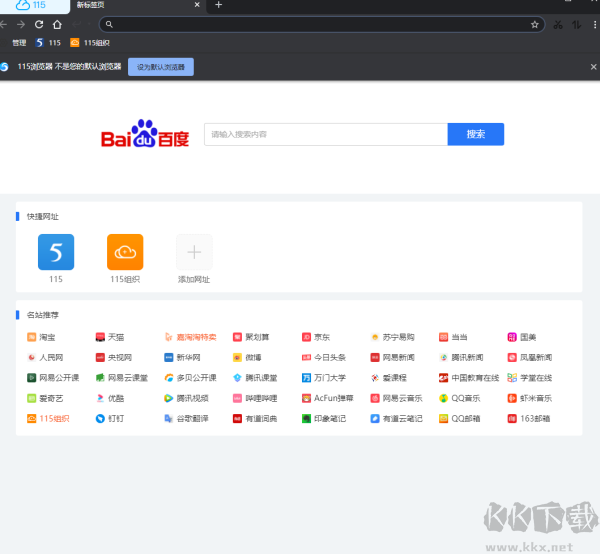Screen dimensions: 600x554
Task: Open the 115组织 bookmark in bookmarks bar
Action: [x=90, y=43]
